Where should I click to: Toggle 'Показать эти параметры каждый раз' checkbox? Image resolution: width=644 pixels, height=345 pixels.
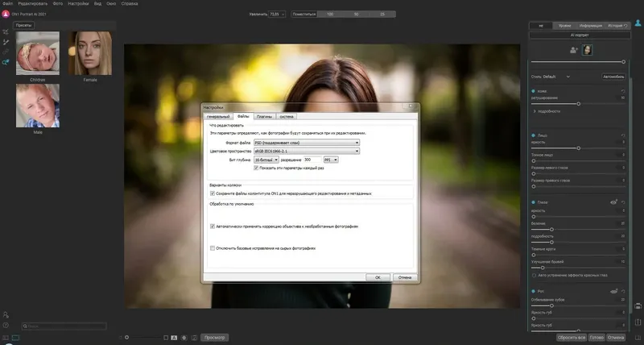pos(256,168)
